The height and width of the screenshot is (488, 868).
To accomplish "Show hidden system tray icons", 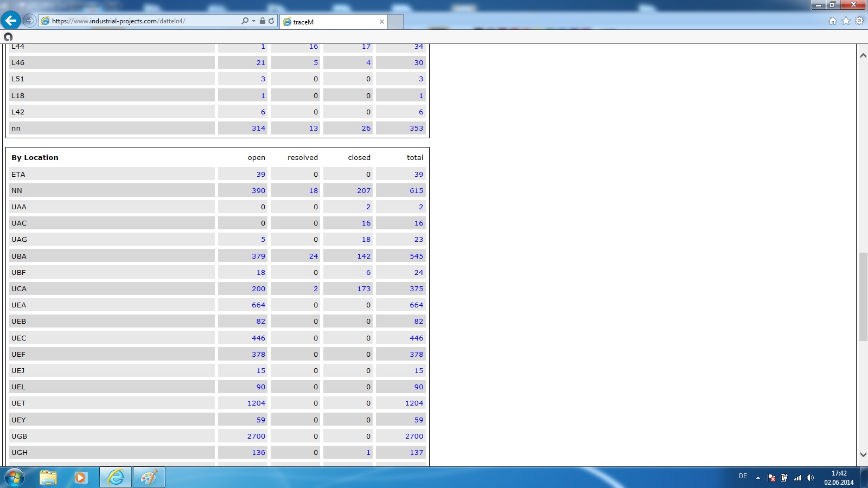I will 758,478.
